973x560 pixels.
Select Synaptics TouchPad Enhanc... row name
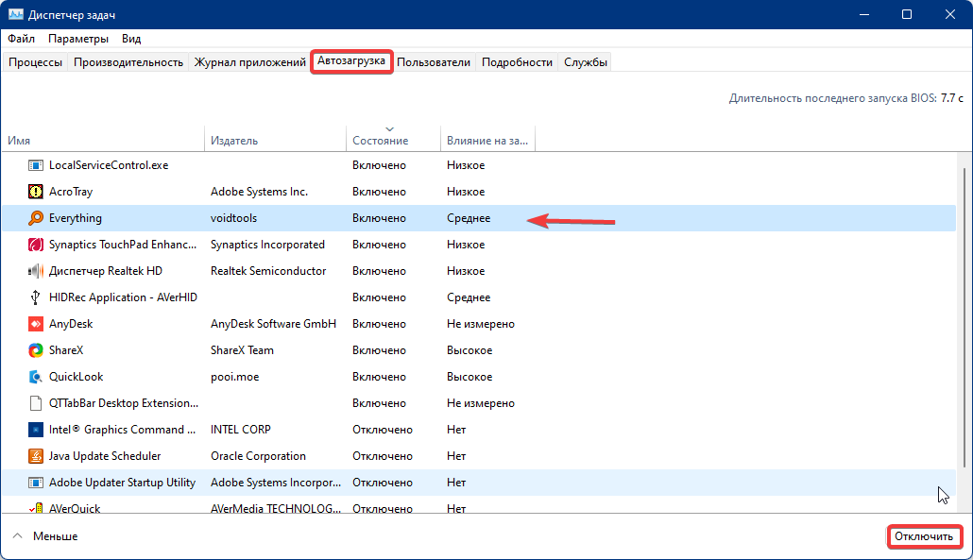(x=123, y=245)
